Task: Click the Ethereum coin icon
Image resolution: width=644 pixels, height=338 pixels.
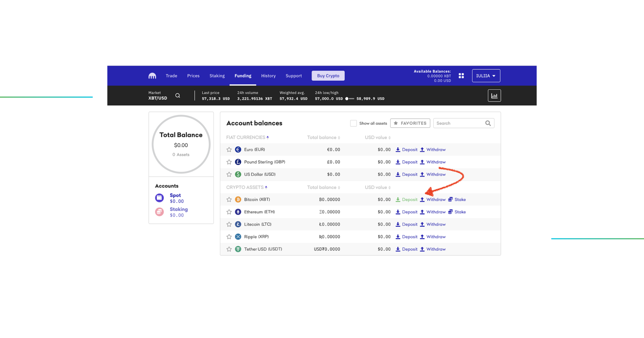Action: 238,212
